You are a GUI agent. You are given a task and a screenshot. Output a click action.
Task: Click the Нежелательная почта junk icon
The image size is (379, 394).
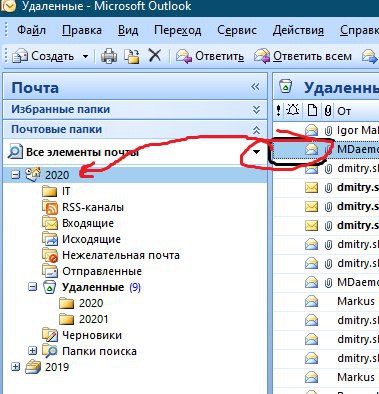point(50,255)
